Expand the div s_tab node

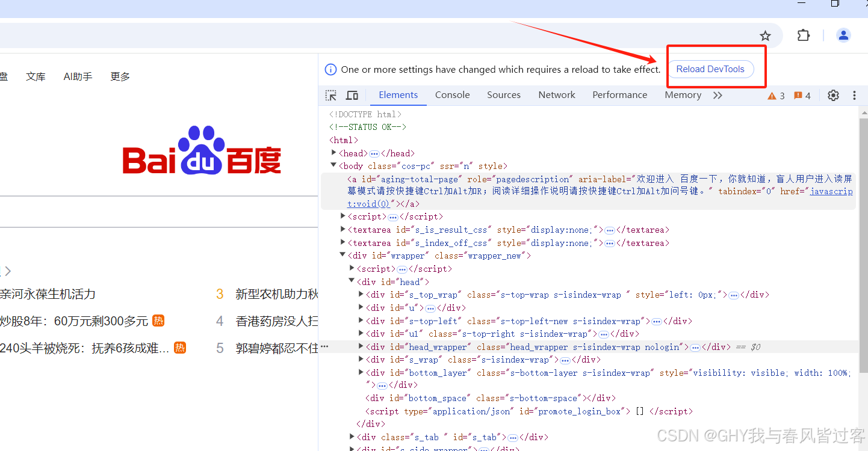(x=352, y=437)
